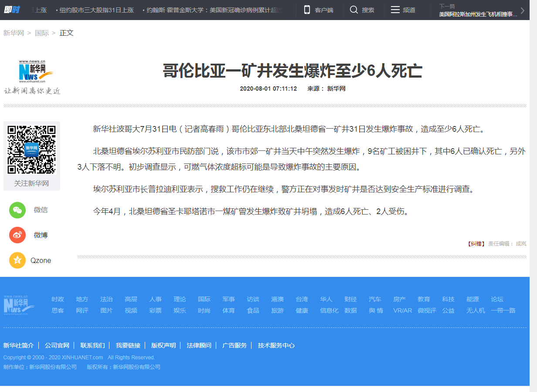Click the Xinhuanet logo in the blue footer
This screenshot has width=537, height=392.
19,304
